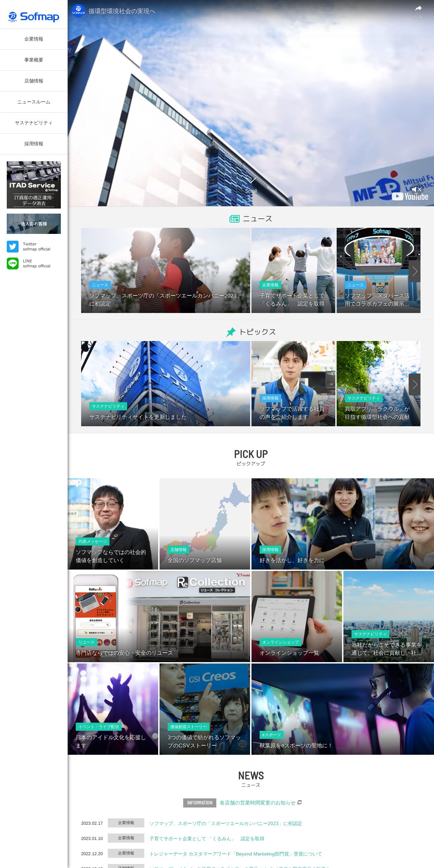434x868 pixels.
Task: Open 専門店ならではの安心・安全のリユース card
Action: pyautogui.click(x=159, y=617)
